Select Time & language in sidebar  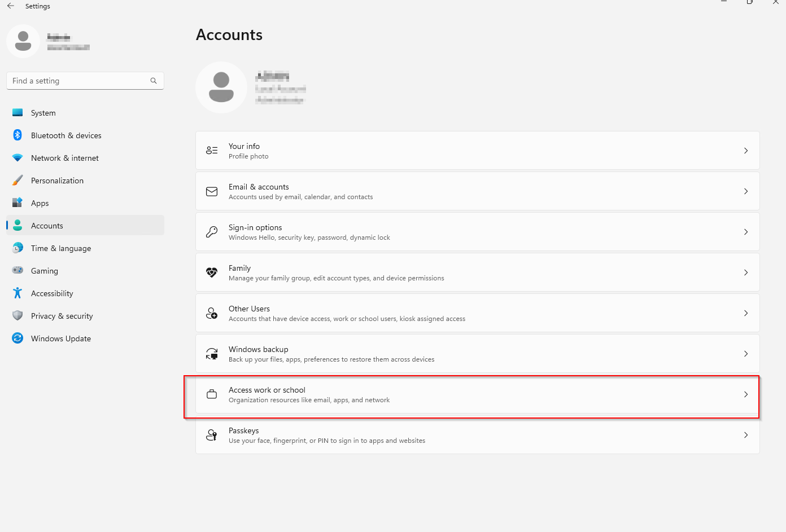tap(60, 248)
